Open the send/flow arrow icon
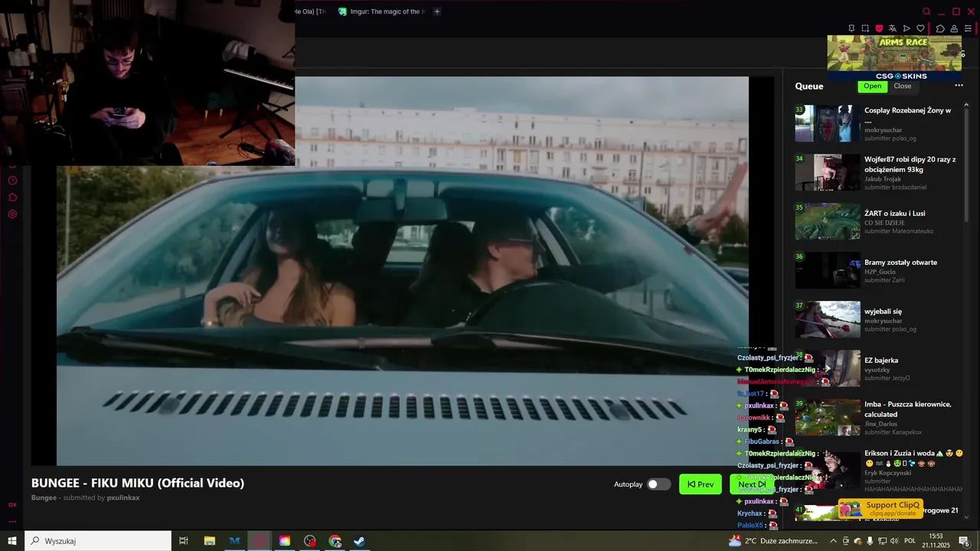 (x=906, y=28)
